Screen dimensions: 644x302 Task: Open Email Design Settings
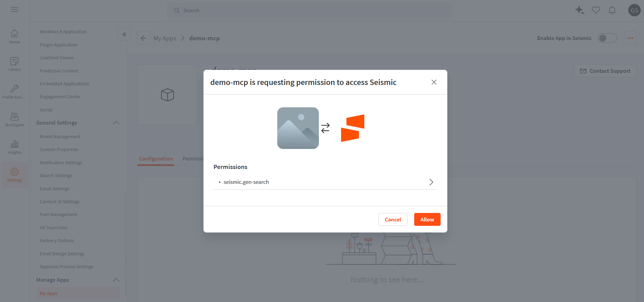[x=62, y=254]
